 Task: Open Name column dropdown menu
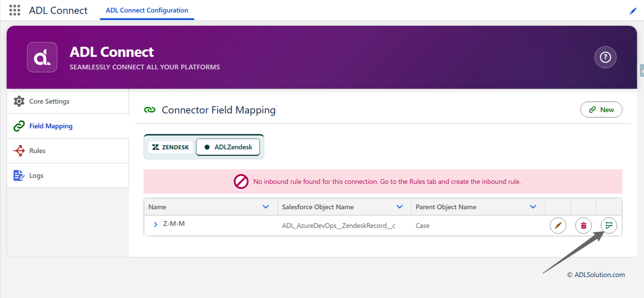click(x=266, y=207)
